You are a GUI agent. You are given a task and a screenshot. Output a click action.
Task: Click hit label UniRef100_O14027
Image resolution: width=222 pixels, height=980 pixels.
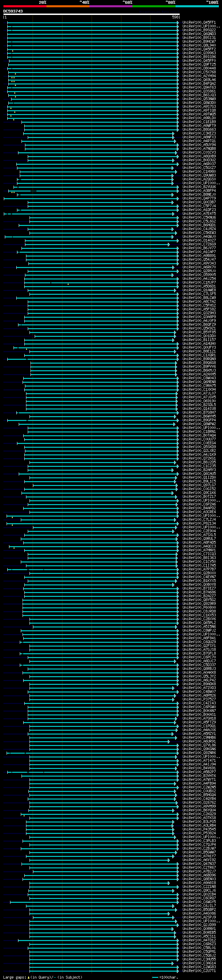199,241
